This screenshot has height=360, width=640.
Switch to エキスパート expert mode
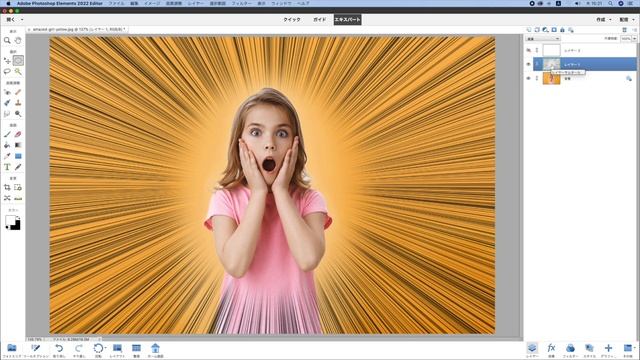[x=347, y=20]
